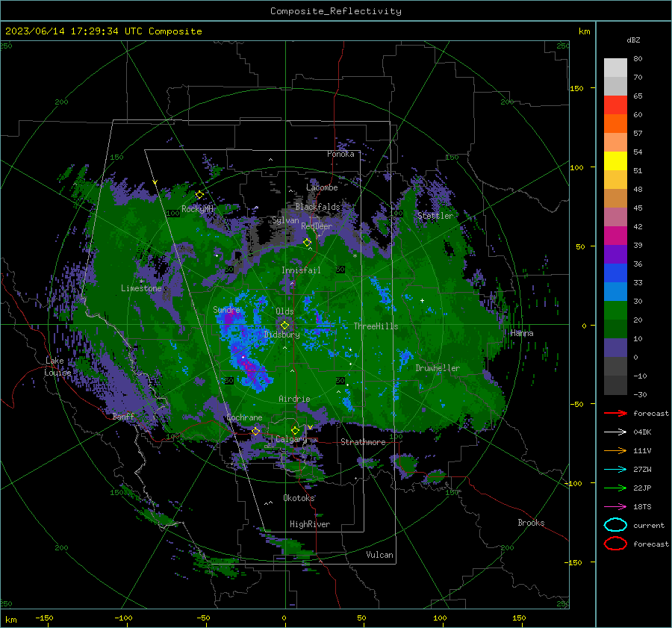
Task: Click the yellow diamond marker above Calgary
Action: 295,430
